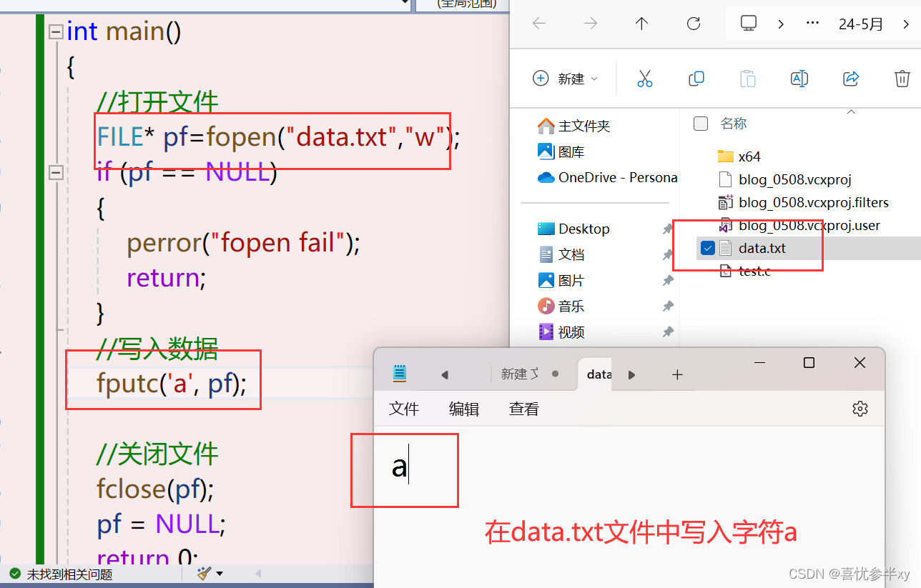Open 主文件夹 home in Explorer sidebar
The image size is (921, 588).
(574, 126)
